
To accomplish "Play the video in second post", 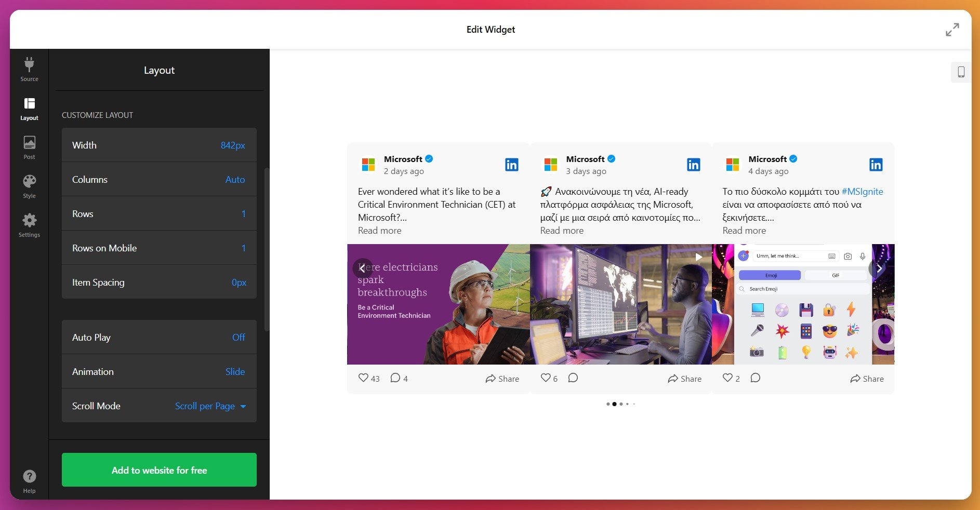I will pos(698,257).
